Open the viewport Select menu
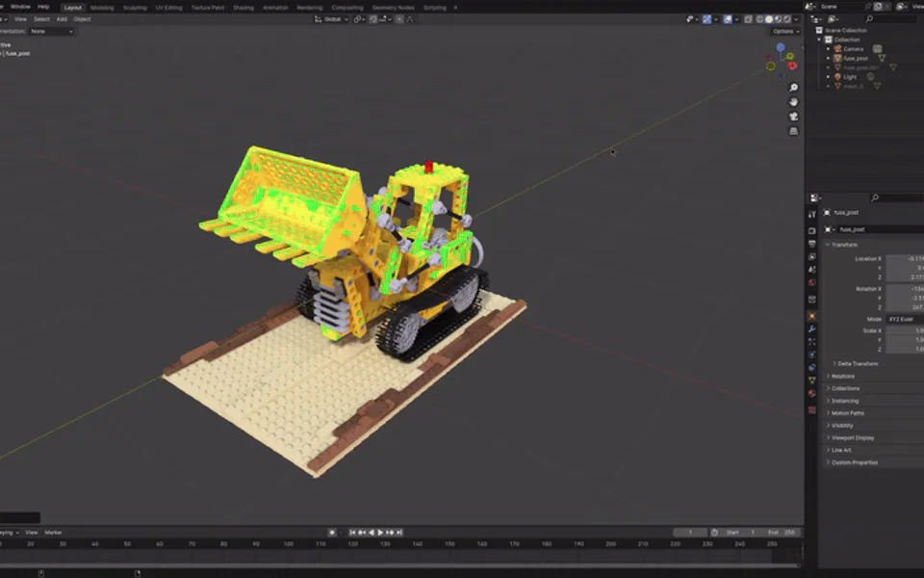Image resolution: width=924 pixels, height=578 pixels. 41,19
